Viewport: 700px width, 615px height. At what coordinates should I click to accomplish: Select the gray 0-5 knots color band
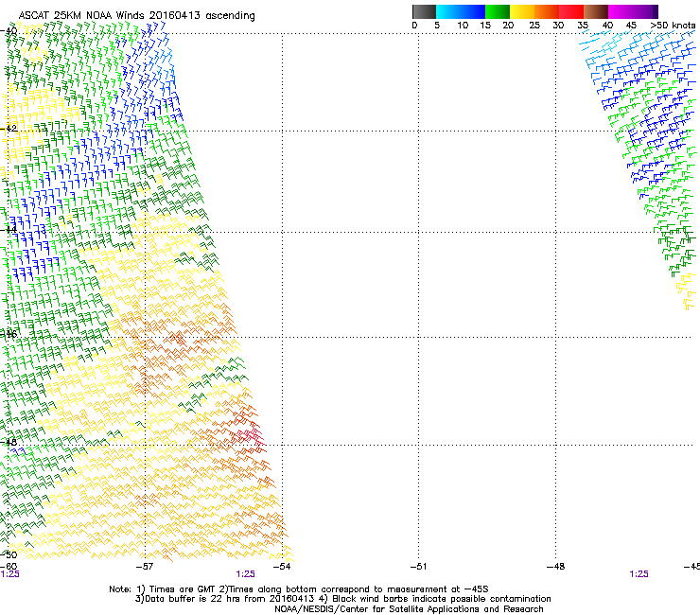[x=424, y=11]
